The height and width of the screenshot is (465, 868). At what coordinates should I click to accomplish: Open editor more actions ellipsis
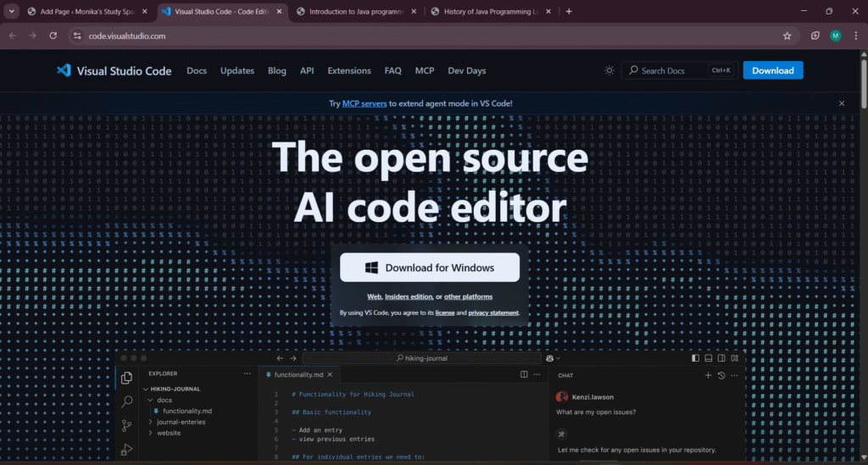coord(537,374)
